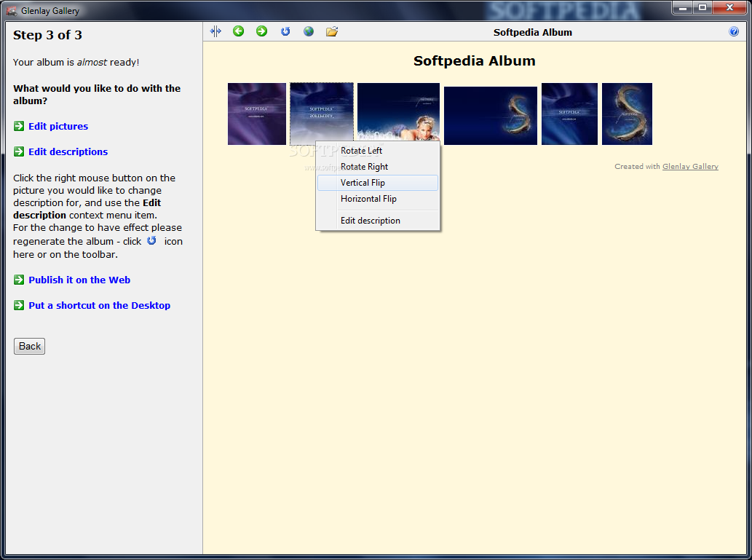The height and width of the screenshot is (560, 752).
Task: Click the Glenlay Gallery title bar app icon
Action: pyautogui.click(x=12, y=10)
